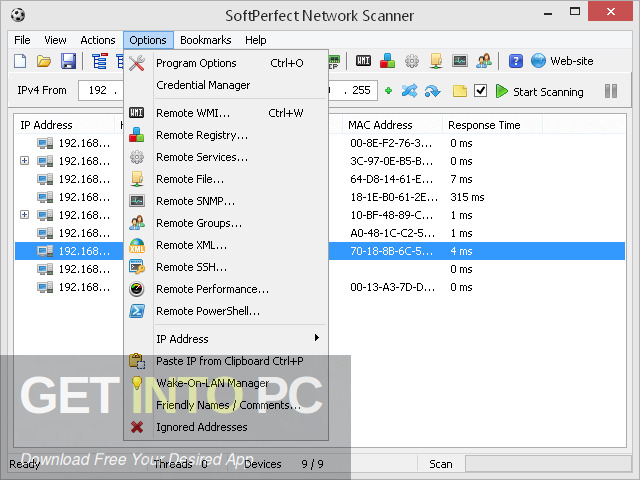Choose Paste IP from Clipboard entry
Screen dimensions: 640x480
tap(226, 361)
